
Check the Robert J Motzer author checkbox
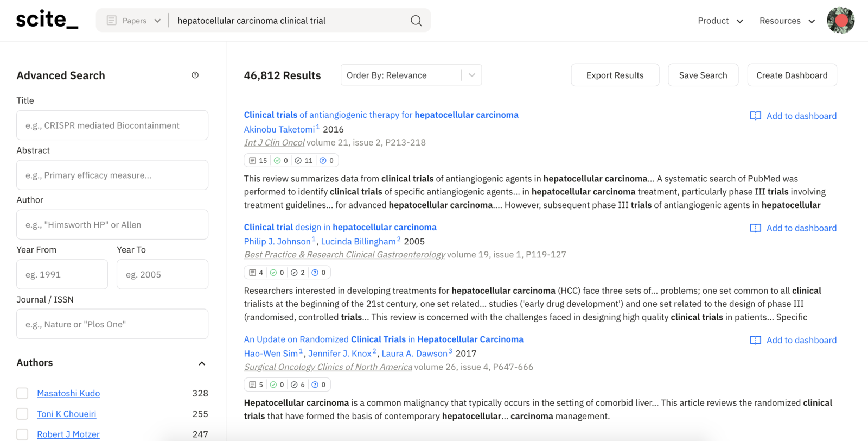pos(22,434)
